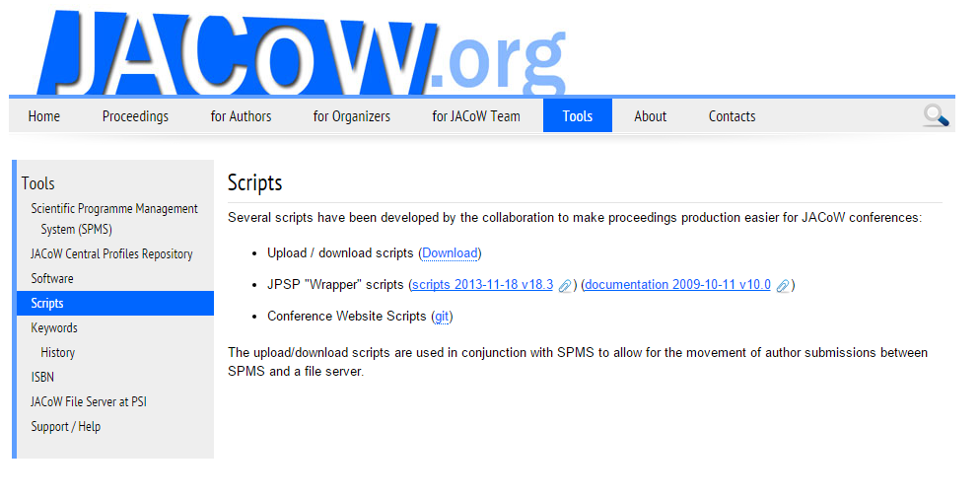
Task: Go to the Home menu item
Action: point(43,116)
